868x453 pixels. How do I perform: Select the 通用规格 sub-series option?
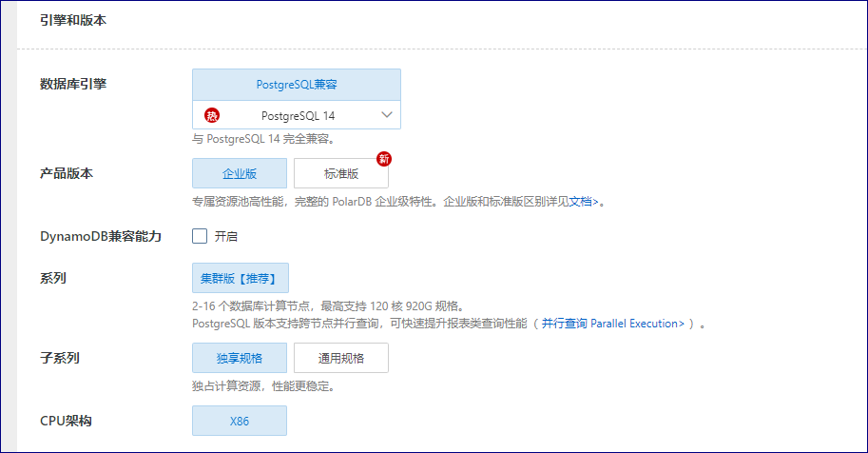coord(341,358)
